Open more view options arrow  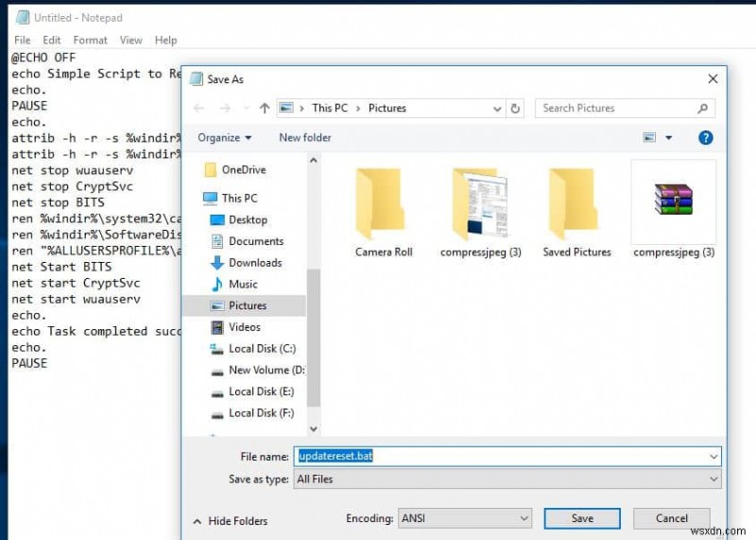[x=669, y=138]
